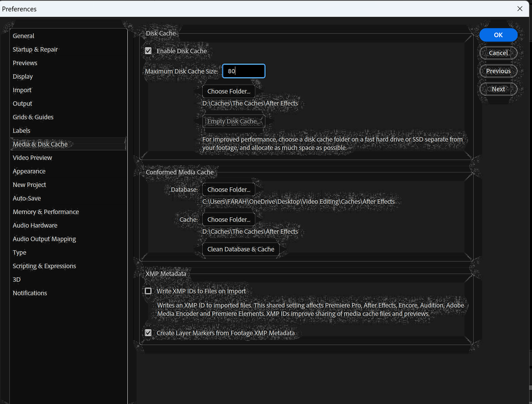Image resolution: width=532 pixels, height=404 pixels.
Task: Open Auto-Save preferences
Action: tap(27, 198)
